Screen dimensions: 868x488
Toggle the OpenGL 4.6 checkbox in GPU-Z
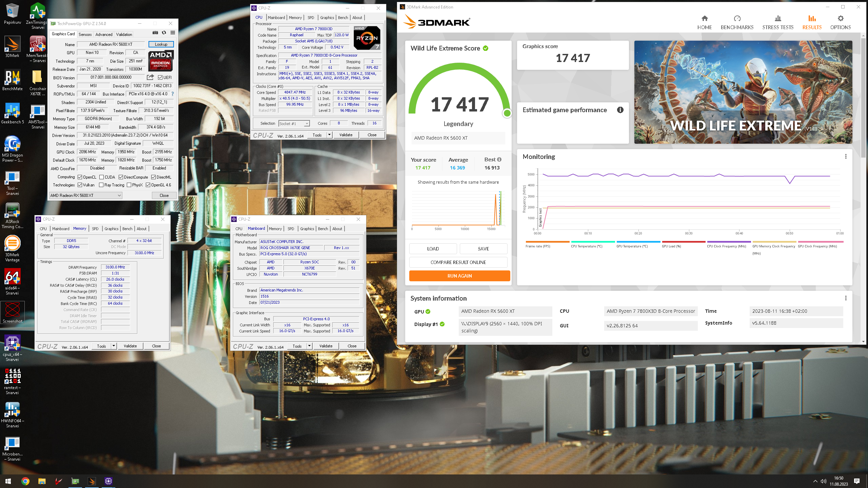click(x=148, y=185)
